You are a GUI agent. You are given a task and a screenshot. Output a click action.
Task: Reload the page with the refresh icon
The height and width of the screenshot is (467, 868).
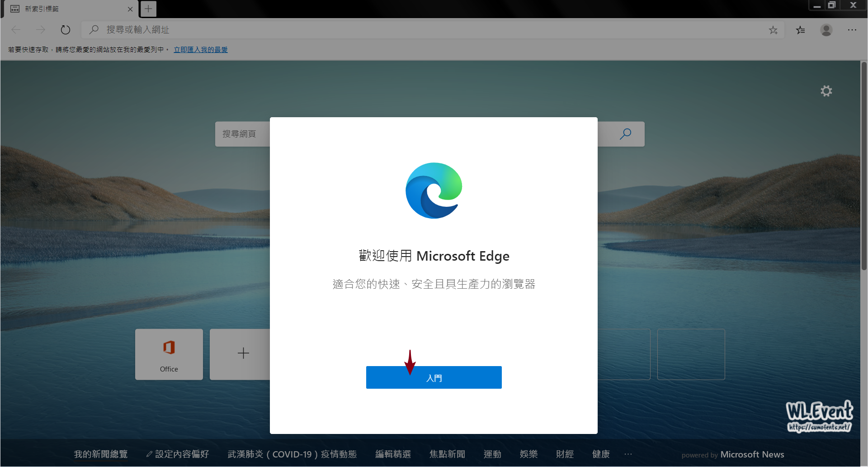66,30
